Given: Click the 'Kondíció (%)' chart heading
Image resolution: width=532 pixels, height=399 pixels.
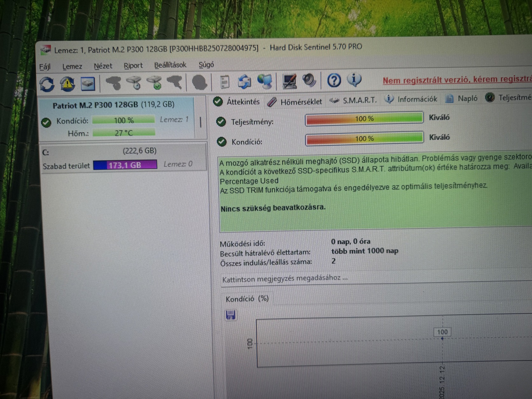Looking at the screenshot, I should pyautogui.click(x=247, y=299).
